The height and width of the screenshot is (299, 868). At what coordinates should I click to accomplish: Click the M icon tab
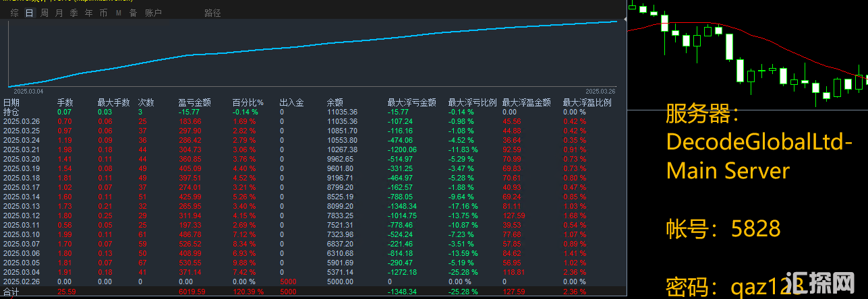click(119, 13)
